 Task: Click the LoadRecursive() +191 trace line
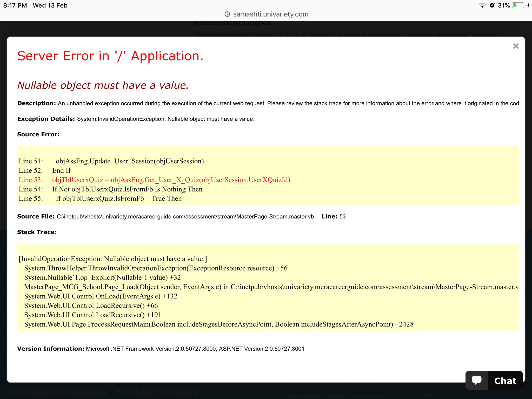93,315
